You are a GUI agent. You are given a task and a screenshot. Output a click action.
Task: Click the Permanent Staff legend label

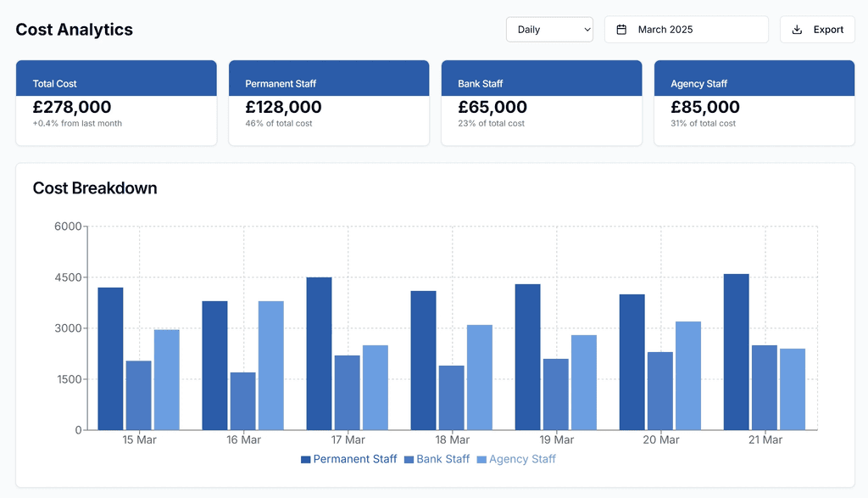click(x=355, y=459)
